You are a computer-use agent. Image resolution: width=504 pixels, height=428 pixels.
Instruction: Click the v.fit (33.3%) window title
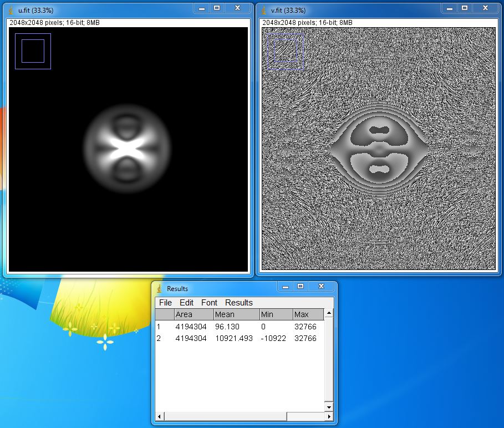tap(288, 11)
